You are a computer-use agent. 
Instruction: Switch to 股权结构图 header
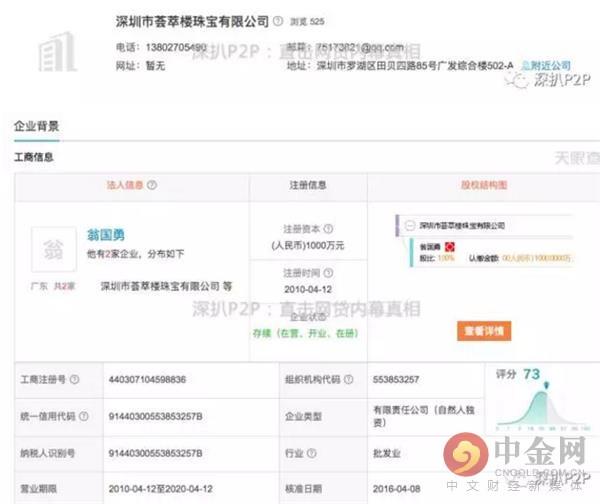click(x=484, y=185)
